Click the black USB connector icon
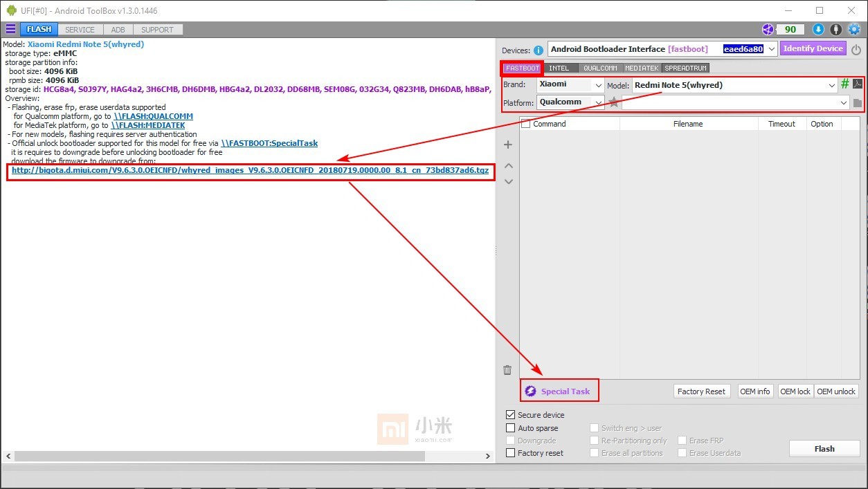The height and width of the screenshot is (489, 868). [836, 29]
